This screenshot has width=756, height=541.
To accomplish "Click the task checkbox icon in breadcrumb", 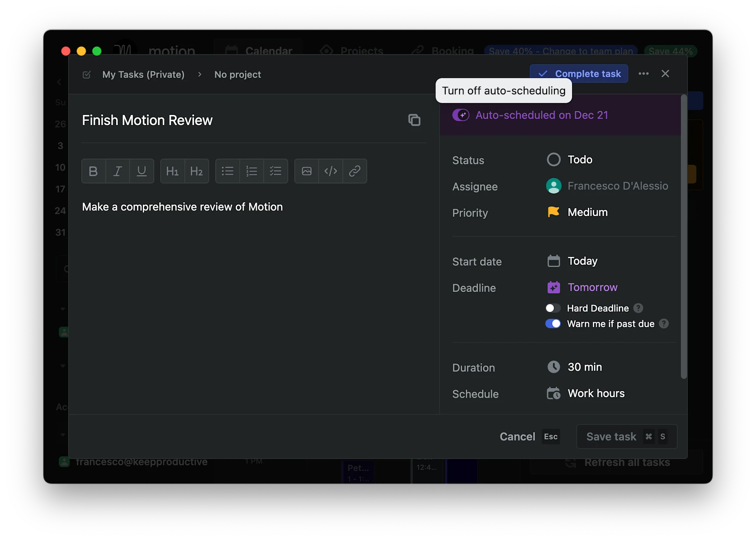I will 87,74.
